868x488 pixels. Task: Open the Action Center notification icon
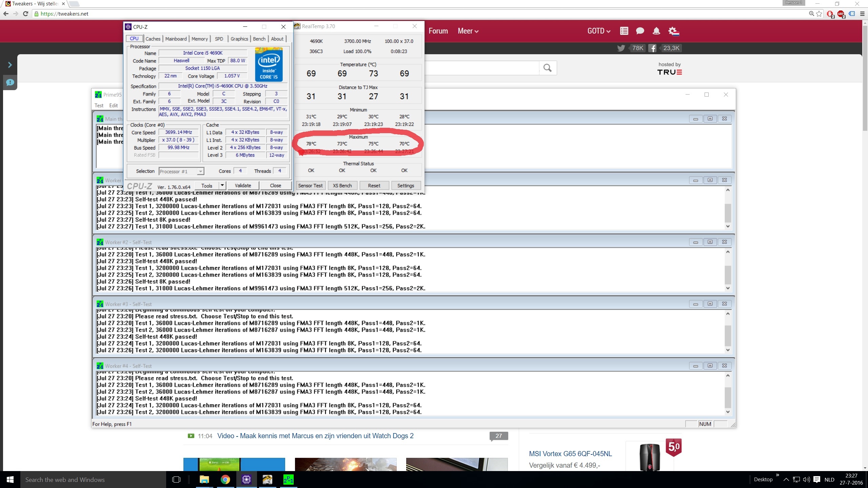tap(816, 480)
